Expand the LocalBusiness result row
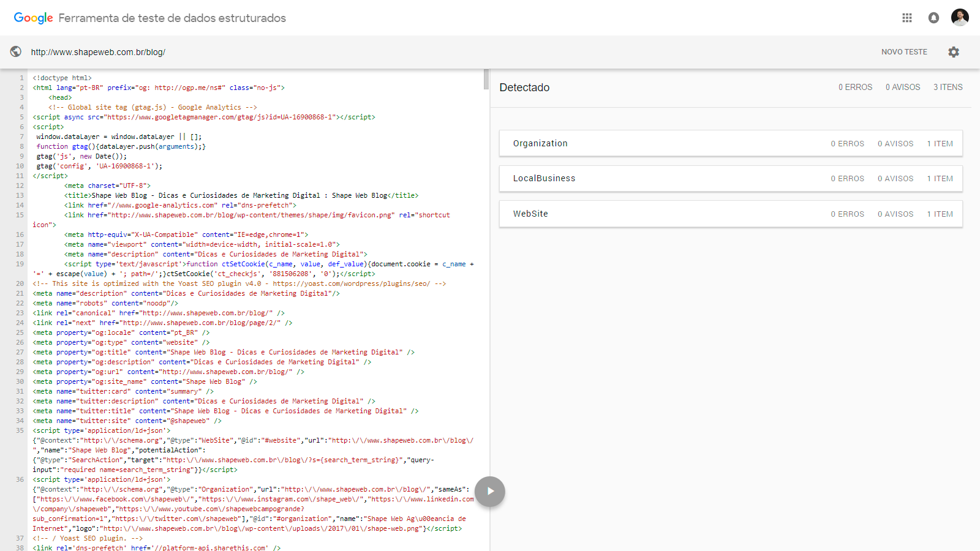 (x=731, y=178)
